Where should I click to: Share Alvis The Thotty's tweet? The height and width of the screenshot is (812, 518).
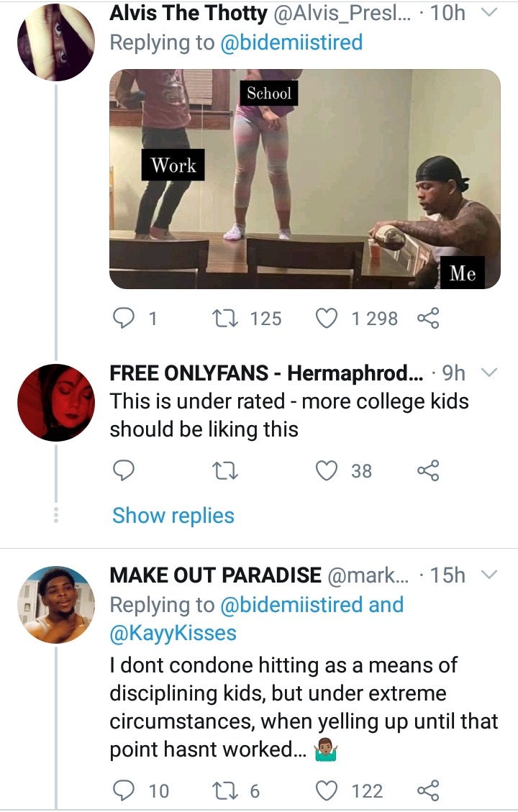(x=428, y=318)
